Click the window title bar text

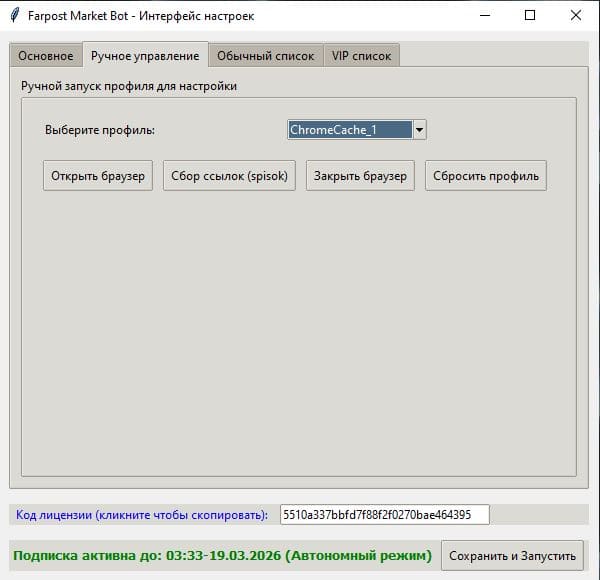[140, 16]
